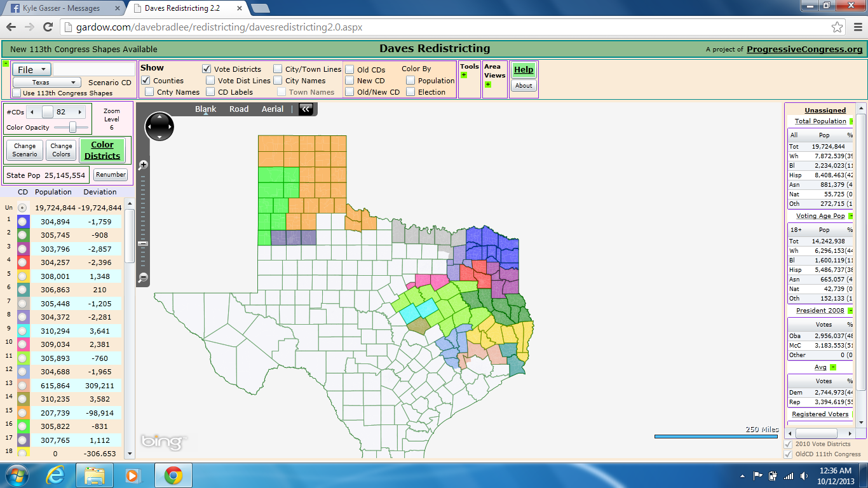Switch map to Road view
The width and height of the screenshot is (868, 488).
click(x=239, y=109)
